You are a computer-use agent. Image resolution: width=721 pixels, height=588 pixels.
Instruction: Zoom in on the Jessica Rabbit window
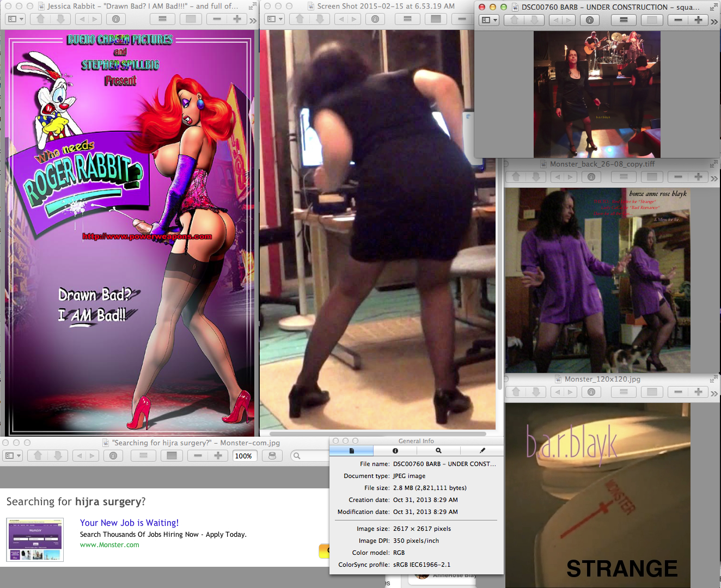tap(237, 19)
